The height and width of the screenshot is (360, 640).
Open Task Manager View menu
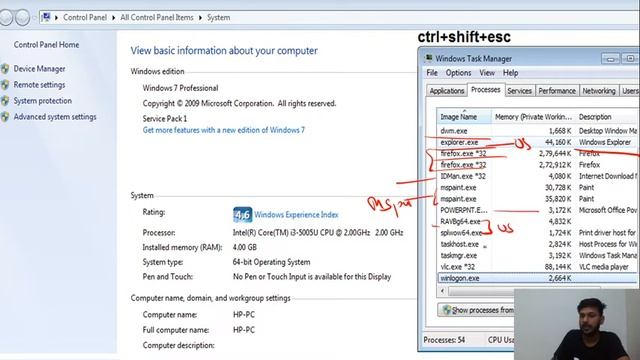coord(487,73)
